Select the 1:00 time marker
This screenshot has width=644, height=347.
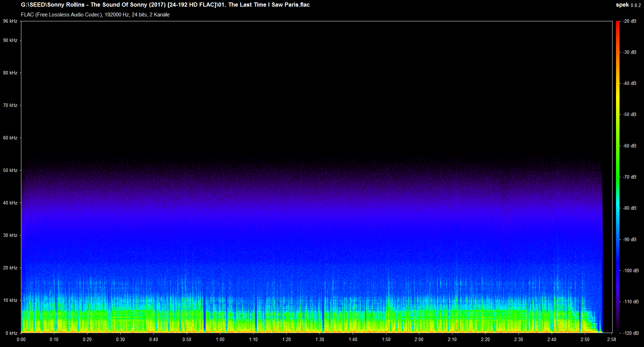tap(220, 339)
